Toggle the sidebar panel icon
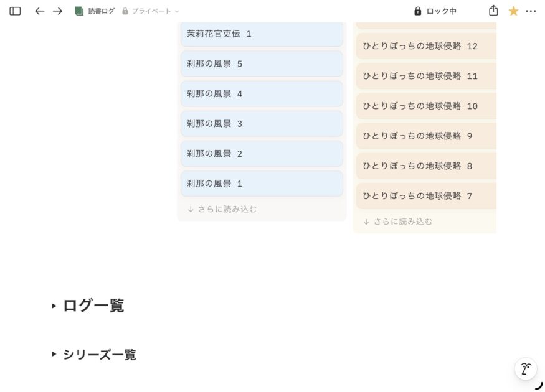Screen dimensions: 545x392 tap(15, 11)
